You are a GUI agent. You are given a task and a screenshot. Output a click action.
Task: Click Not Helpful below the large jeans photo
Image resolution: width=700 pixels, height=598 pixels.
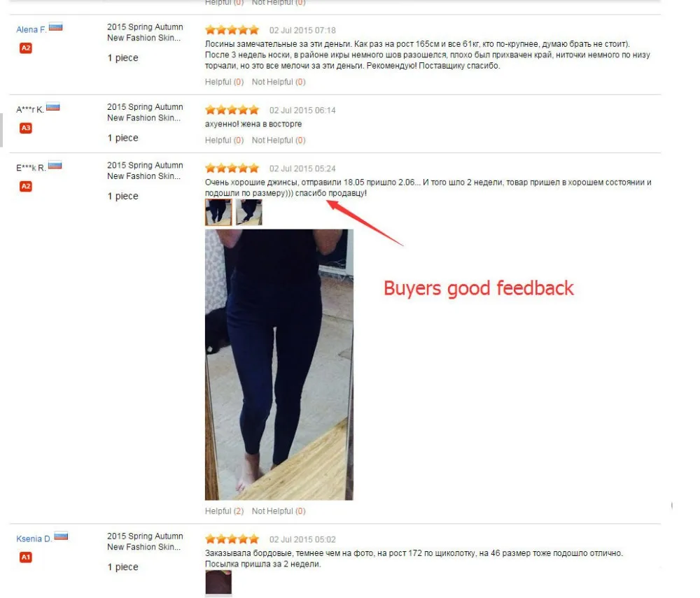279,511
